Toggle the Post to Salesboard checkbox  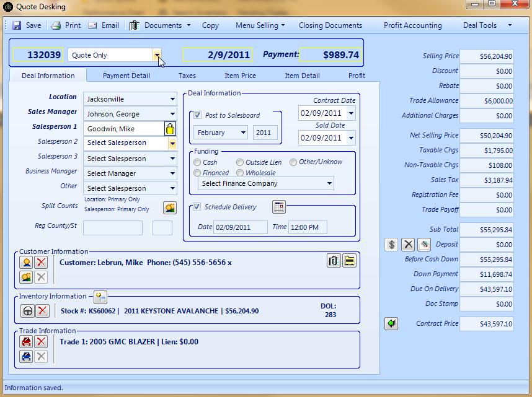198,115
